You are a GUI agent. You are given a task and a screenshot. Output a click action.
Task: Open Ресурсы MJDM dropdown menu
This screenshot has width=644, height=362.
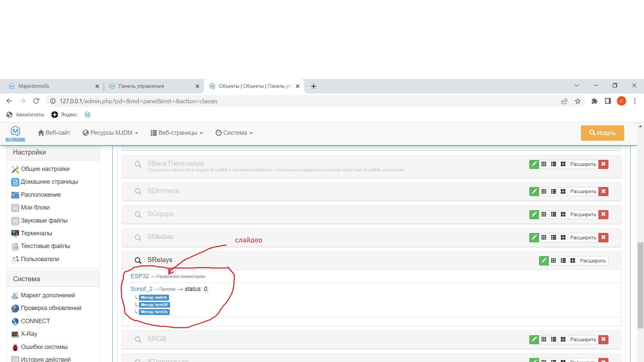(x=110, y=133)
